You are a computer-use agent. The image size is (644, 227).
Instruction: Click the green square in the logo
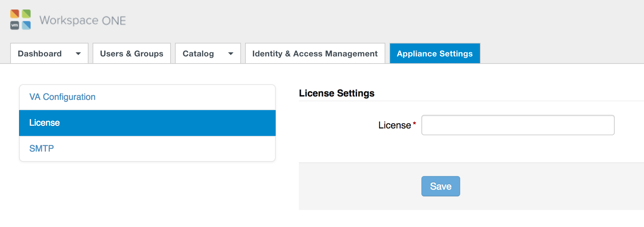26,14
